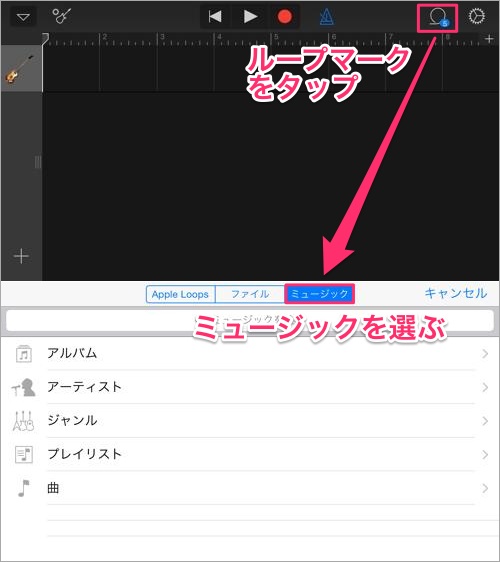Add a song section with ruler plus
Screen dimensions: 500x562
[489, 39]
